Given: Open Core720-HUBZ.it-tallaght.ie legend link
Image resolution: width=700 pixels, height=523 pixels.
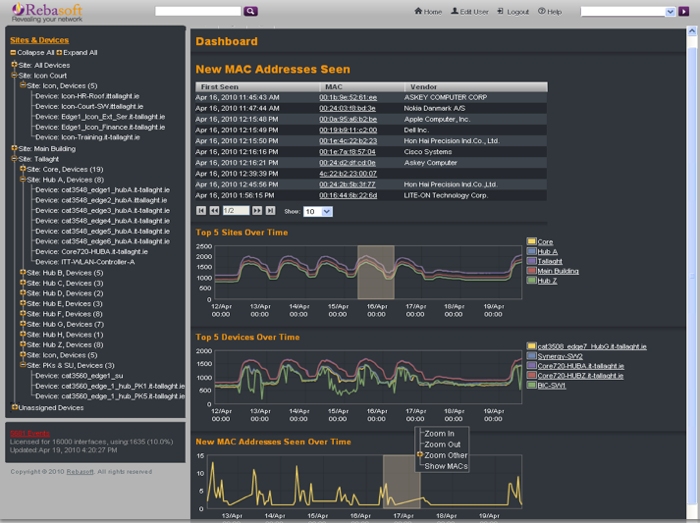Looking at the screenshot, I should tap(580, 376).
